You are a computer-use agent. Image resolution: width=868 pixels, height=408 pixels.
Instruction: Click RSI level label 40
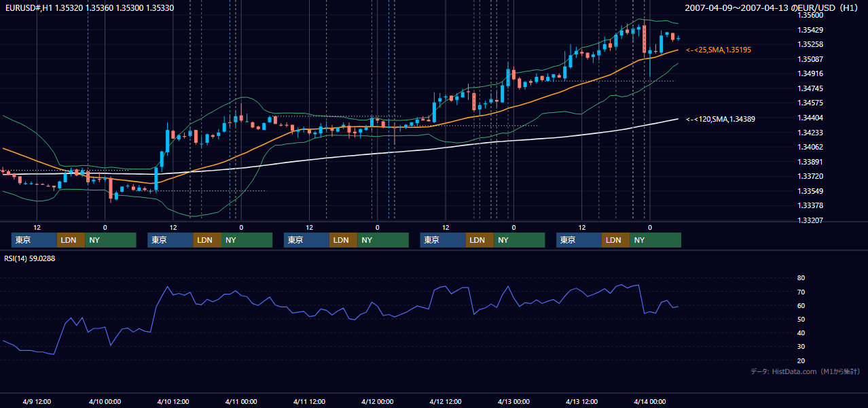(801, 333)
